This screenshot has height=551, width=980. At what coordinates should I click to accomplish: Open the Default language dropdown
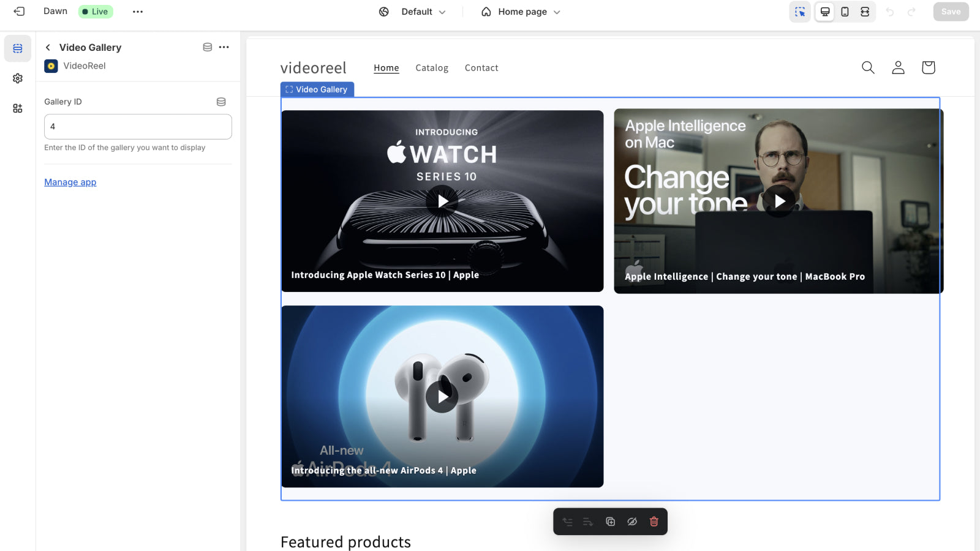click(x=412, y=12)
